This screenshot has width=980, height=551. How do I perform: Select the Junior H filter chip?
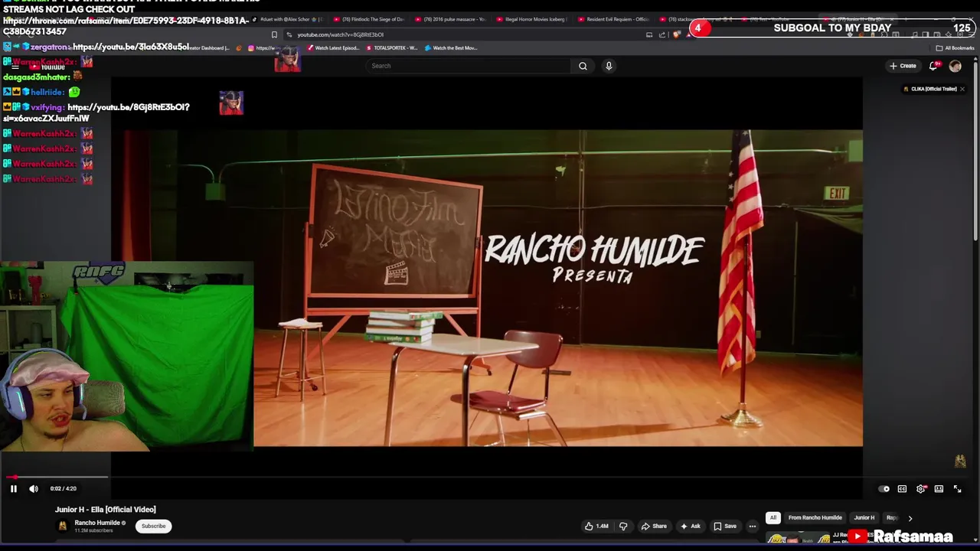point(864,517)
